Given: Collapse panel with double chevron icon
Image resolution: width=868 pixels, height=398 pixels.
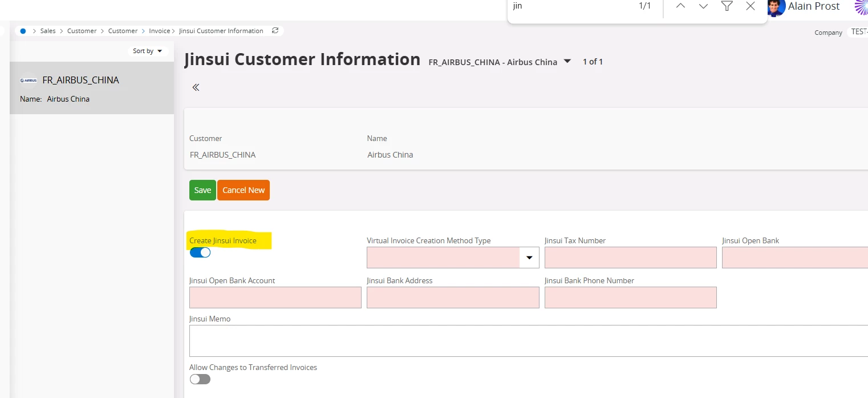Looking at the screenshot, I should tap(196, 87).
